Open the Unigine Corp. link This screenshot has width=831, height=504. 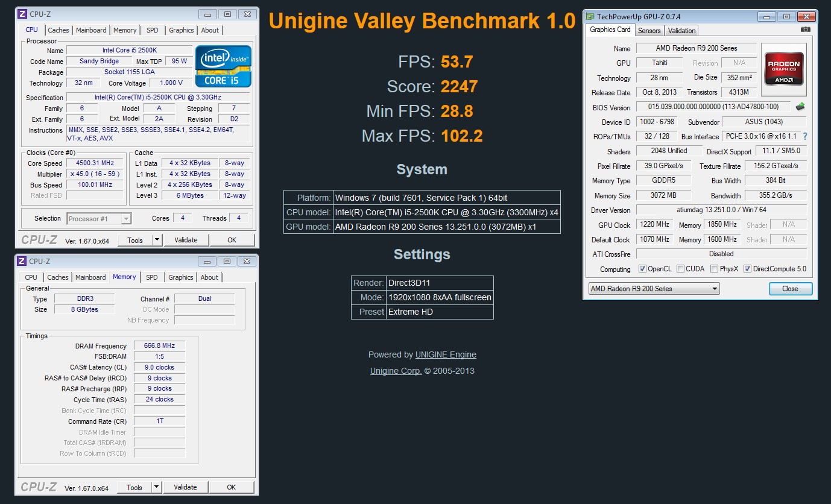coord(396,371)
